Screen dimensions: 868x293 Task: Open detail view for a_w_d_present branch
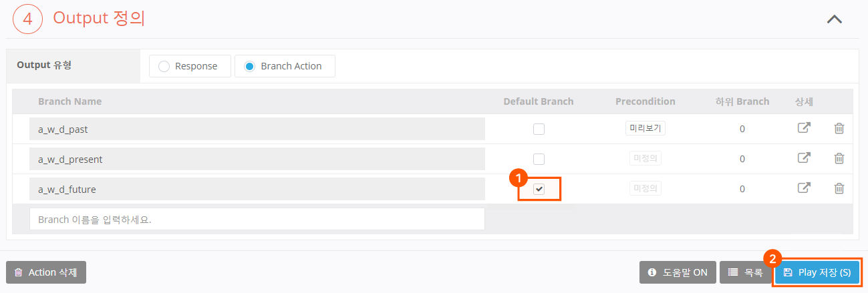805,158
